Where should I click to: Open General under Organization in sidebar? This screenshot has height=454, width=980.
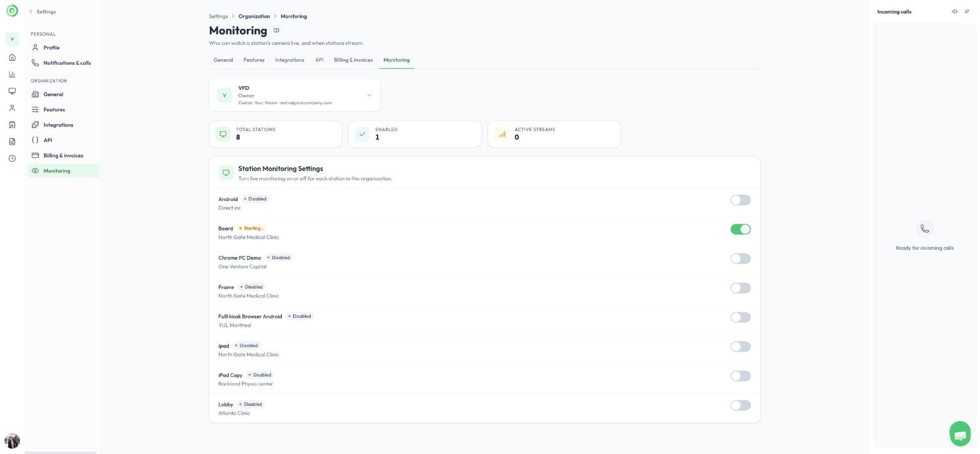pos(63,94)
